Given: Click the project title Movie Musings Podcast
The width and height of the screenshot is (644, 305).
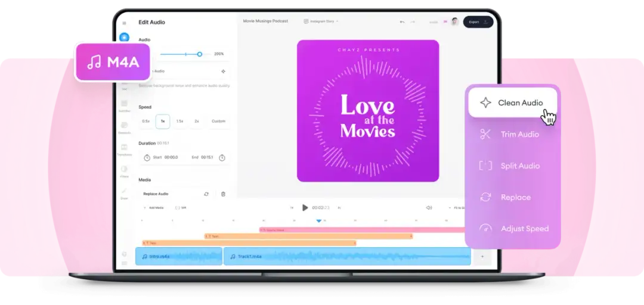Looking at the screenshot, I should point(265,21).
